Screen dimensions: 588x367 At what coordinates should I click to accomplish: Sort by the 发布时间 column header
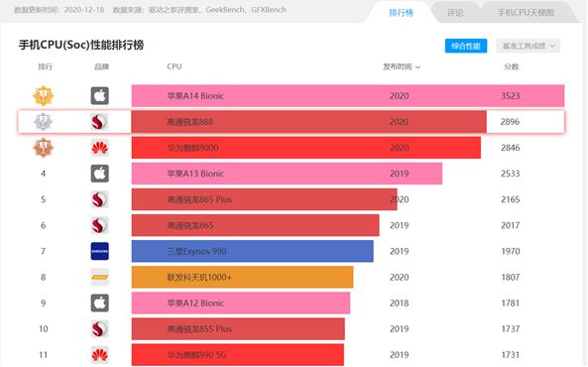[x=402, y=66]
